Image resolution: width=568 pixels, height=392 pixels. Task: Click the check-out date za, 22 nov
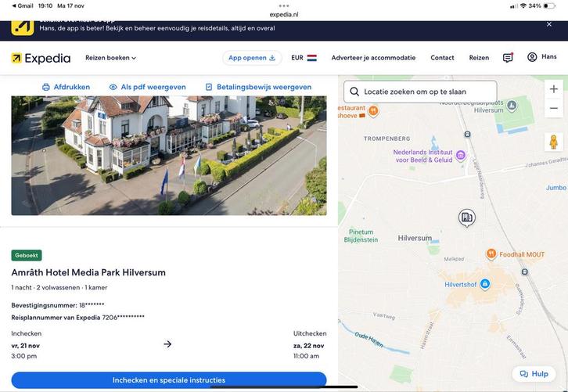point(308,346)
